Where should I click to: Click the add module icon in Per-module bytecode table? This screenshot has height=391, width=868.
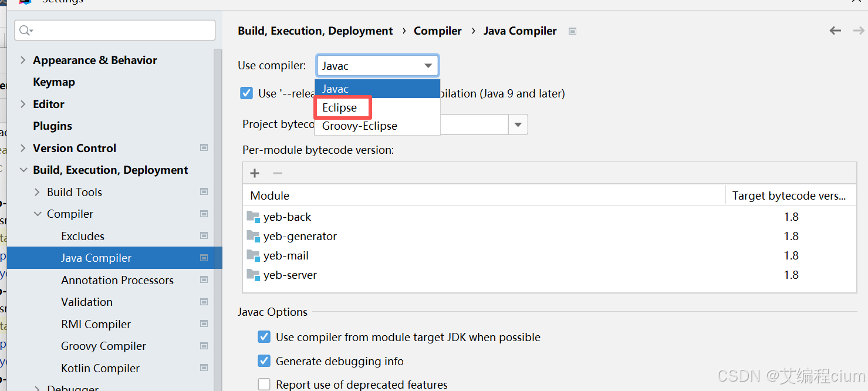tap(254, 173)
